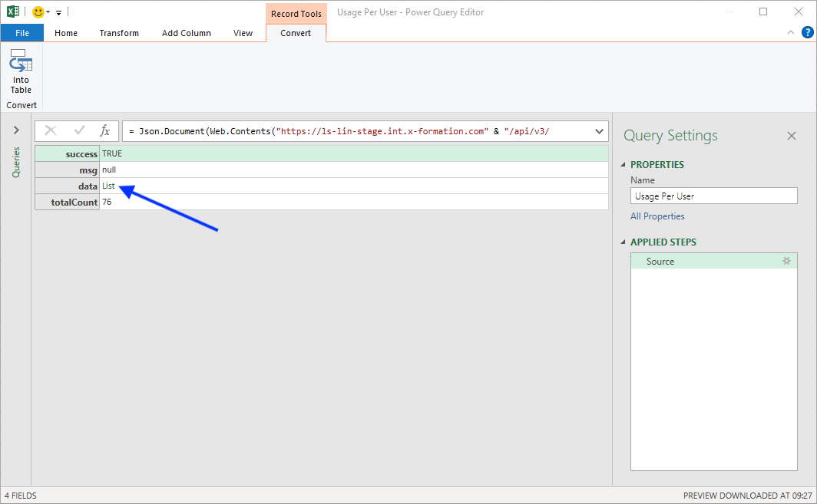Collapse the APPLIED STEPS section triangle
This screenshot has width=817, height=504.
[x=623, y=242]
